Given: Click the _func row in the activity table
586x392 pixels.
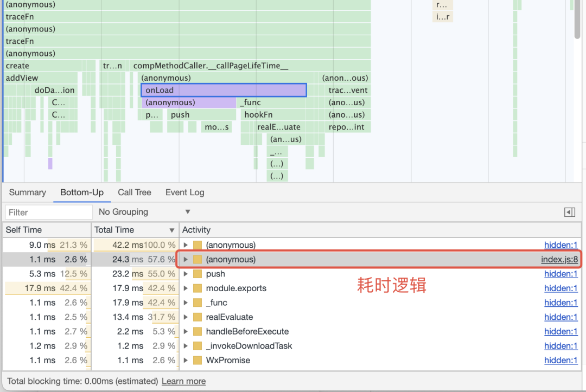Looking at the screenshot, I should (291, 303).
